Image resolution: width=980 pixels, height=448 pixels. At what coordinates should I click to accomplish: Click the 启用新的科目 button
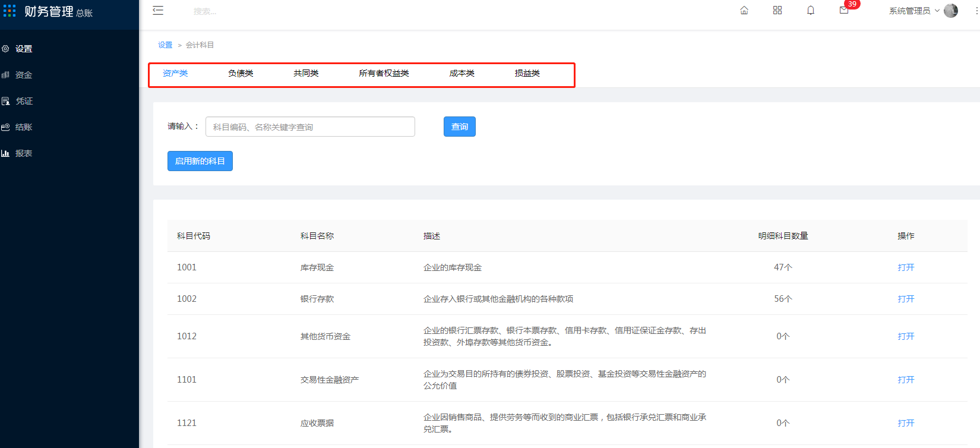200,161
